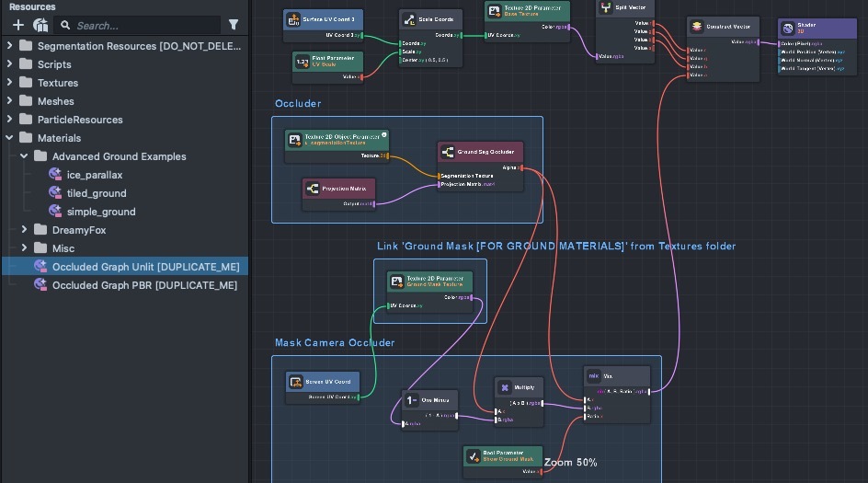Expand the DreamyFox folder

(25, 230)
